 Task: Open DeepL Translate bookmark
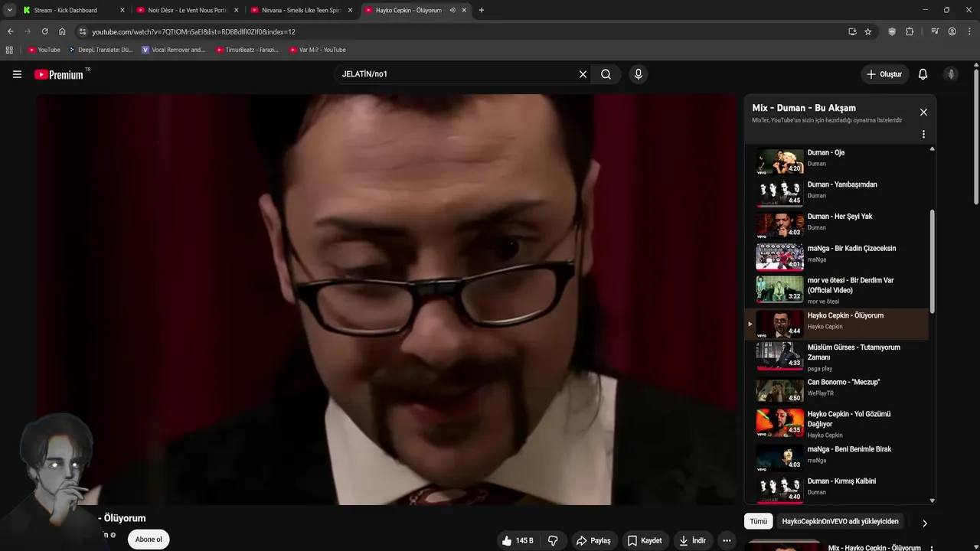tap(100, 50)
